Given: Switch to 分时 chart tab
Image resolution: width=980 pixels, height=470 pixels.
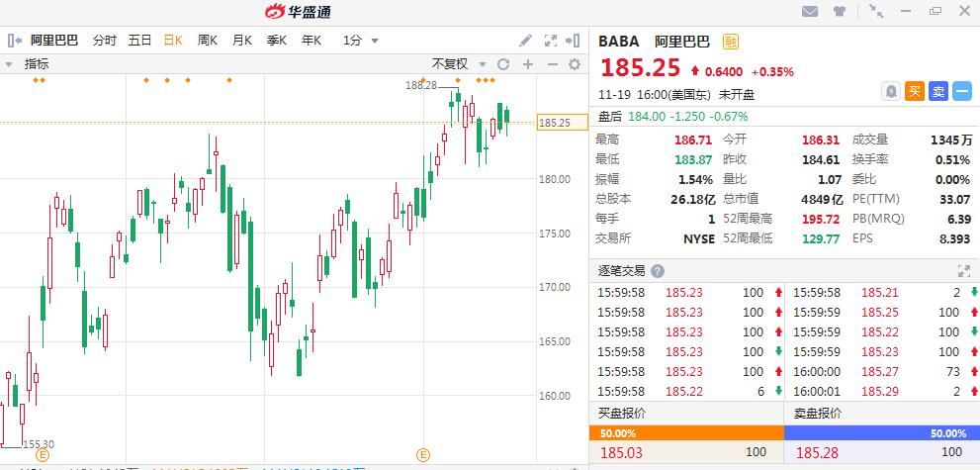Looking at the screenshot, I should tap(105, 41).
